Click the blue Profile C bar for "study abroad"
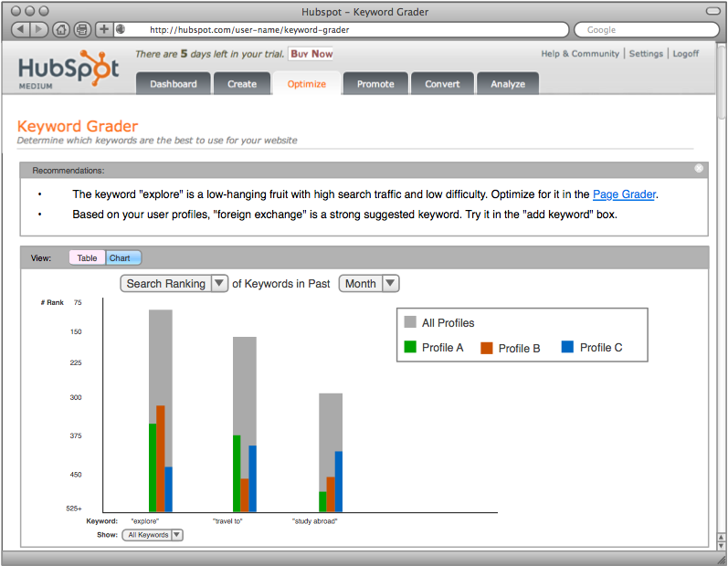Viewport: 728px width, 566px height. [x=339, y=482]
